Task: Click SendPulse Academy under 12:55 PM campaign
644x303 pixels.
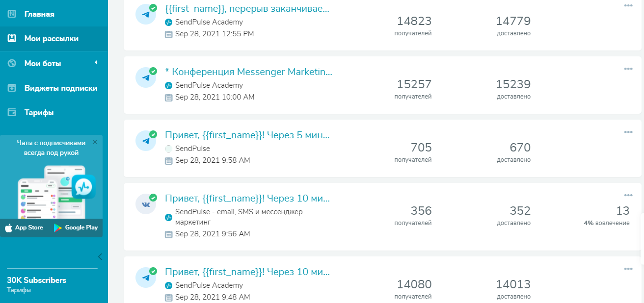Action: (x=209, y=22)
